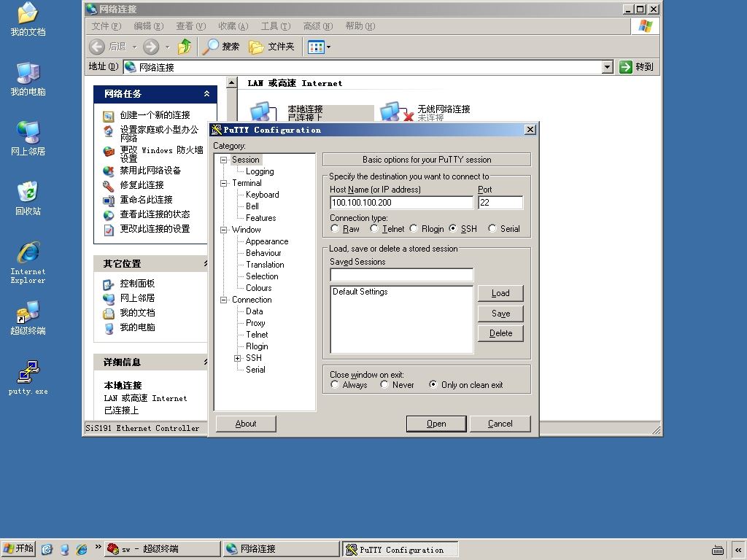Click the forward arrow in toolbar
Screen dimensions: 747x560
tap(151, 47)
